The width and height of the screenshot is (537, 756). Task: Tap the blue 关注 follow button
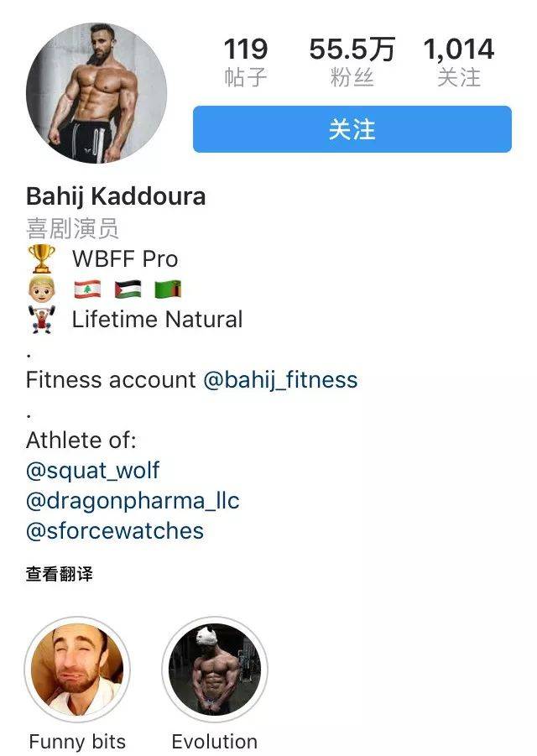coord(352,129)
